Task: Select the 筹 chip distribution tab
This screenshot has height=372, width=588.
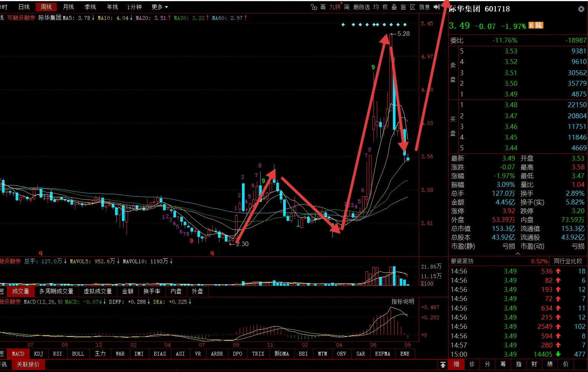Action: (503, 364)
